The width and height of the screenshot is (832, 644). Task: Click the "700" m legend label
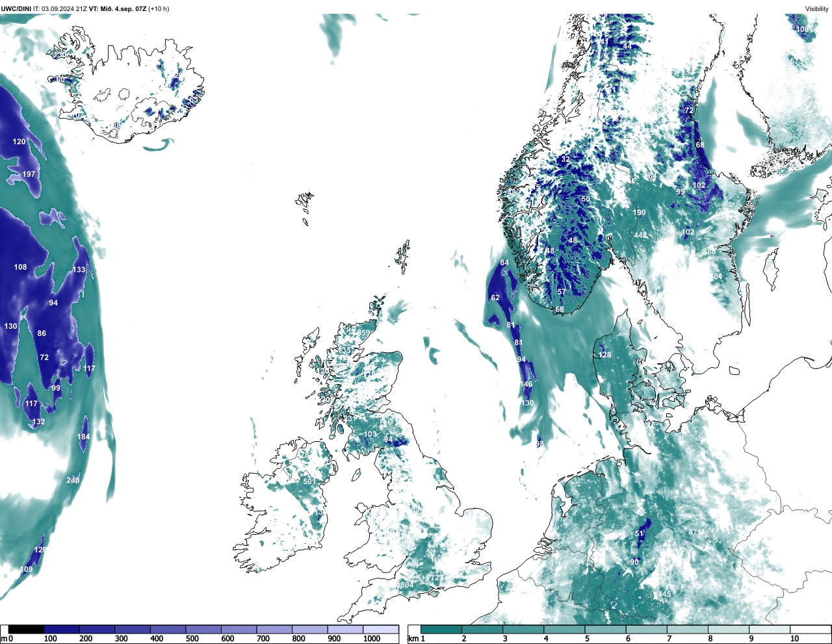[263, 639]
